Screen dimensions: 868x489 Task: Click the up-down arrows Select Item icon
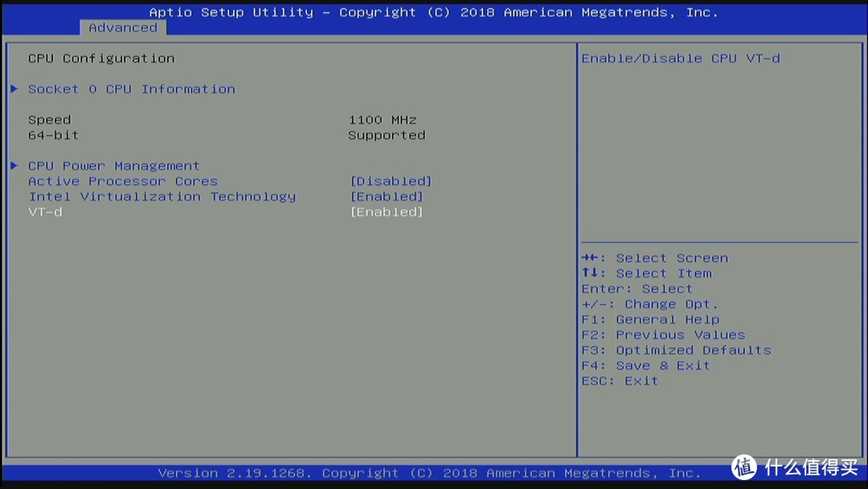(x=590, y=273)
